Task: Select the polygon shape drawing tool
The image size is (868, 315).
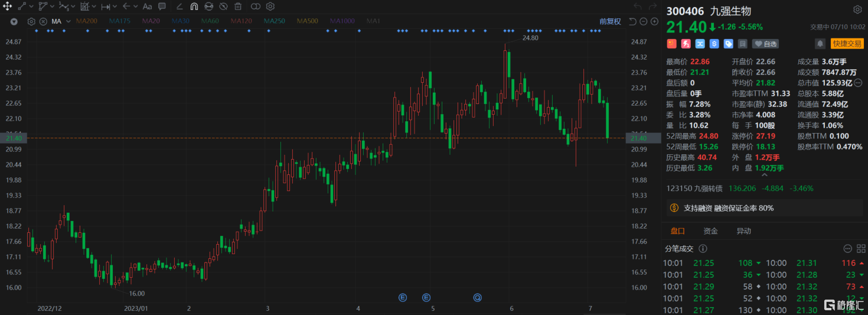Action: pos(43,7)
